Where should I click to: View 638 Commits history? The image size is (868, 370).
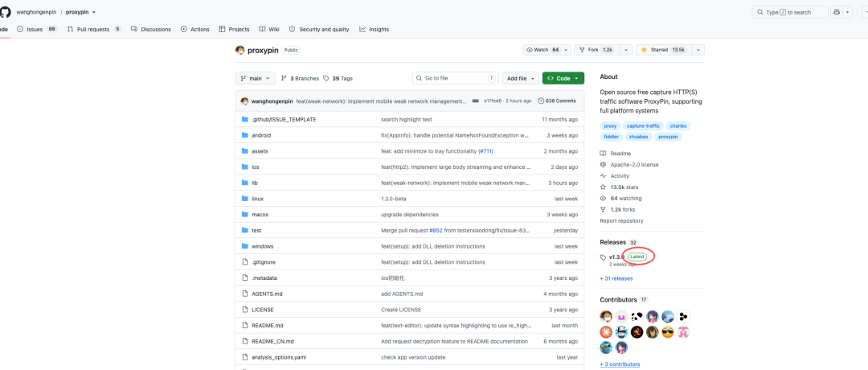pos(557,101)
